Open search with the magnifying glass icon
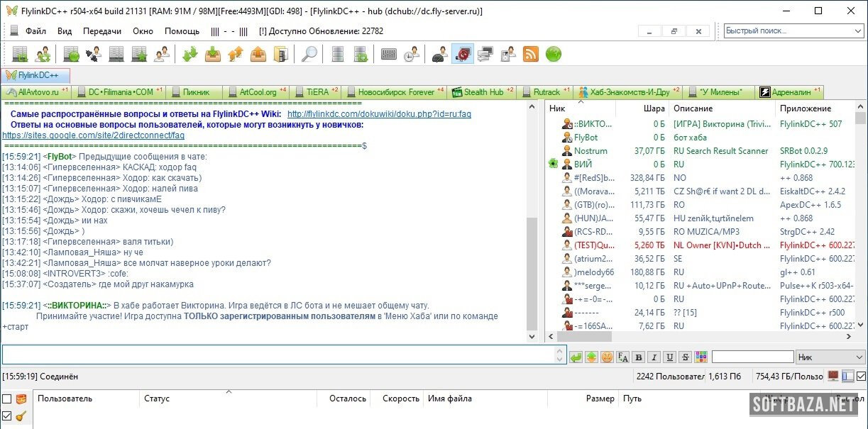This screenshot has height=429, width=868. tap(309, 54)
